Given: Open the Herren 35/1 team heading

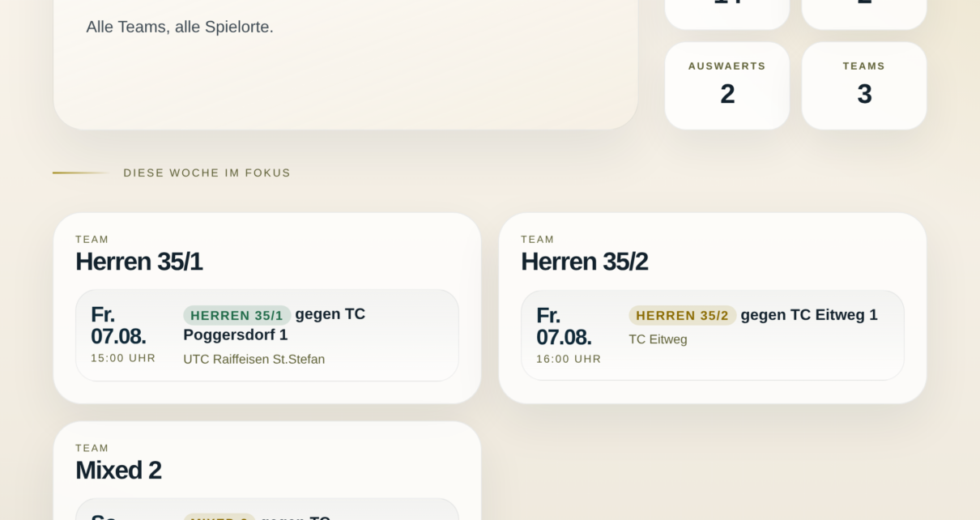Looking at the screenshot, I should tap(138, 262).
